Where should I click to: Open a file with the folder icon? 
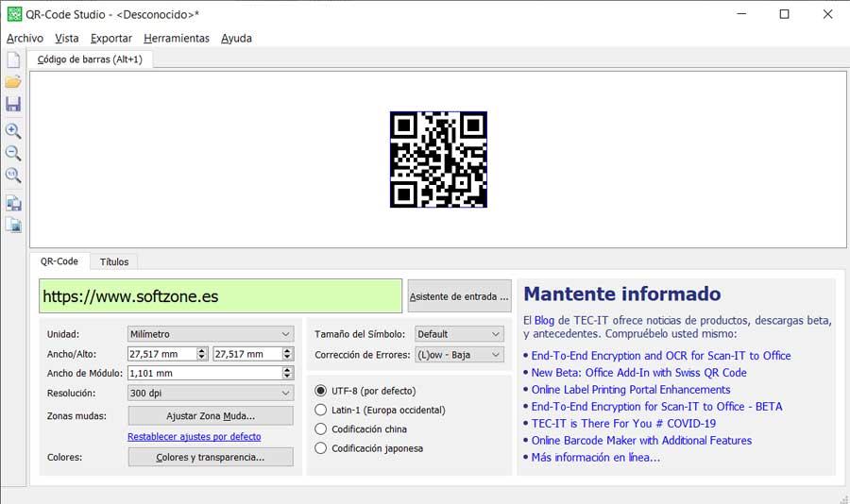point(13,82)
